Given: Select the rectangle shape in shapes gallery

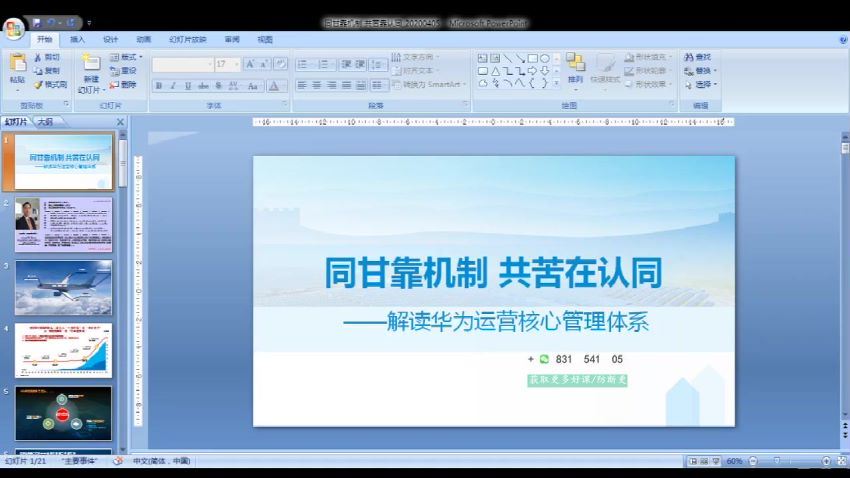Looking at the screenshot, I should 532,58.
